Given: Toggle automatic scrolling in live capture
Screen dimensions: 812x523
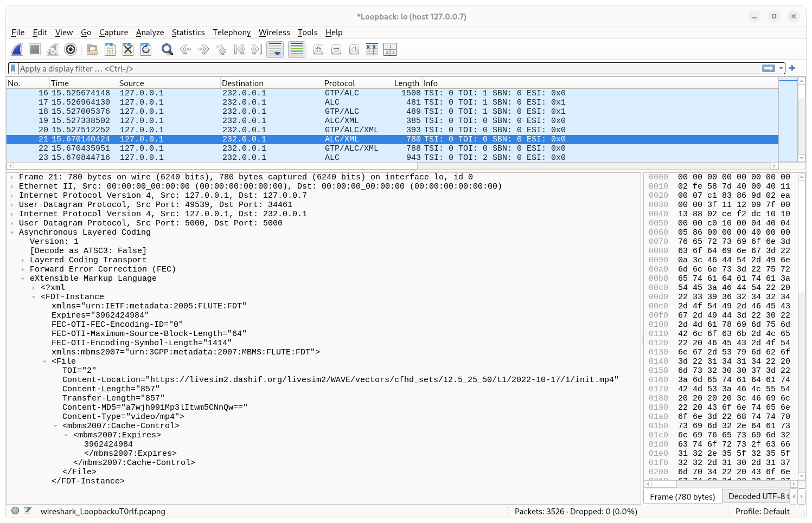Looking at the screenshot, I should point(275,49).
